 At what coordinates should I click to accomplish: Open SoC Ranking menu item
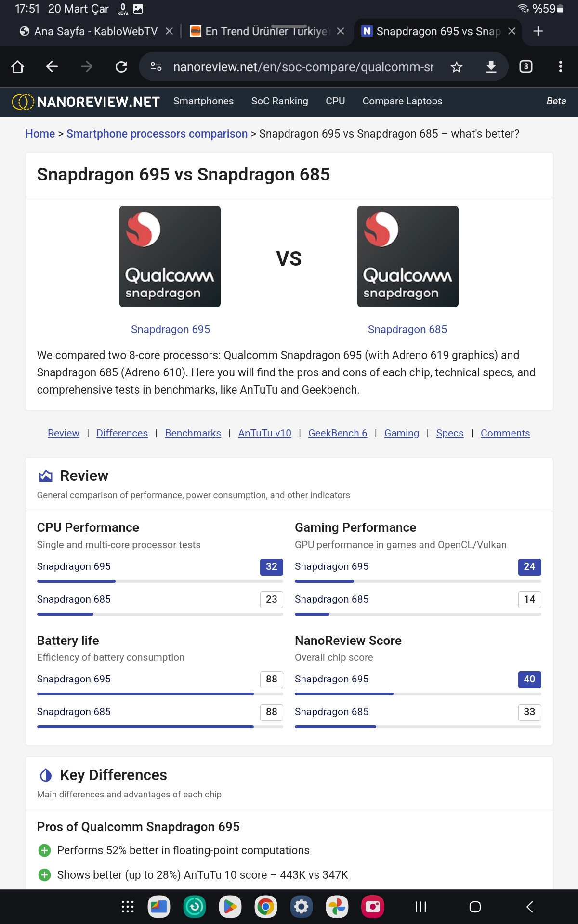[279, 101]
